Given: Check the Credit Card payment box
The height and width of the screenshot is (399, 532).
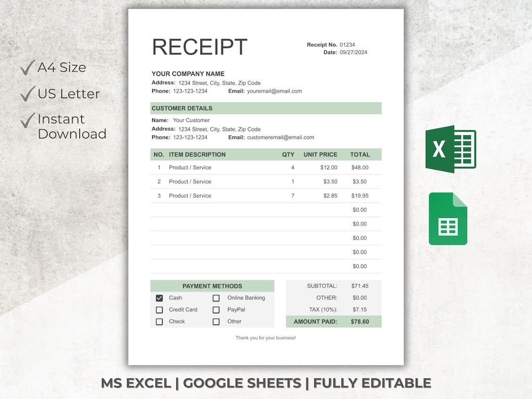Looking at the screenshot, I should 159,310.
